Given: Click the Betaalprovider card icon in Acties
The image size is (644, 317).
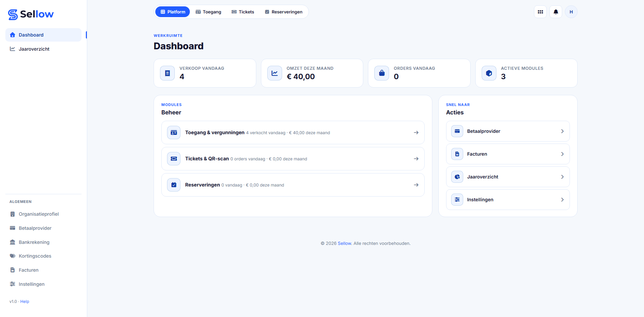Looking at the screenshot, I should pyautogui.click(x=457, y=131).
